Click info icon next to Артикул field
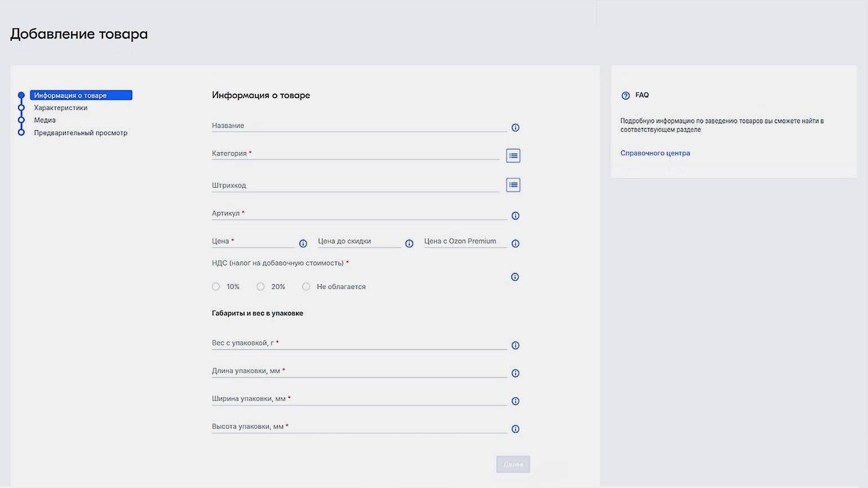Image resolution: width=868 pixels, height=488 pixels. [515, 216]
